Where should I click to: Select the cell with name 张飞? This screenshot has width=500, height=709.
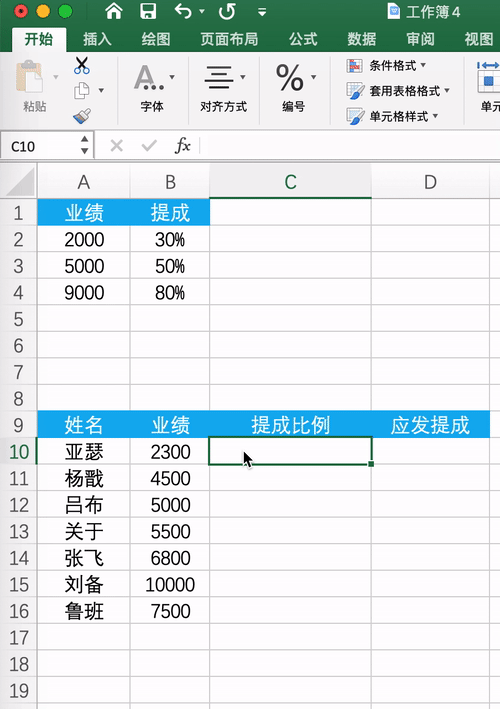pyautogui.click(x=84, y=558)
